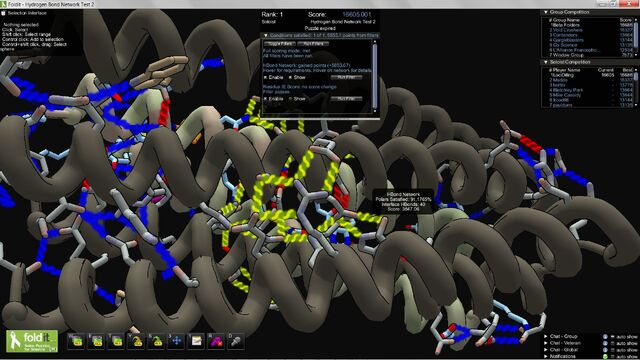Click the Foldit logo in bottom-left corner
This screenshot has width=640, height=360.
pyautogui.click(x=32, y=341)
